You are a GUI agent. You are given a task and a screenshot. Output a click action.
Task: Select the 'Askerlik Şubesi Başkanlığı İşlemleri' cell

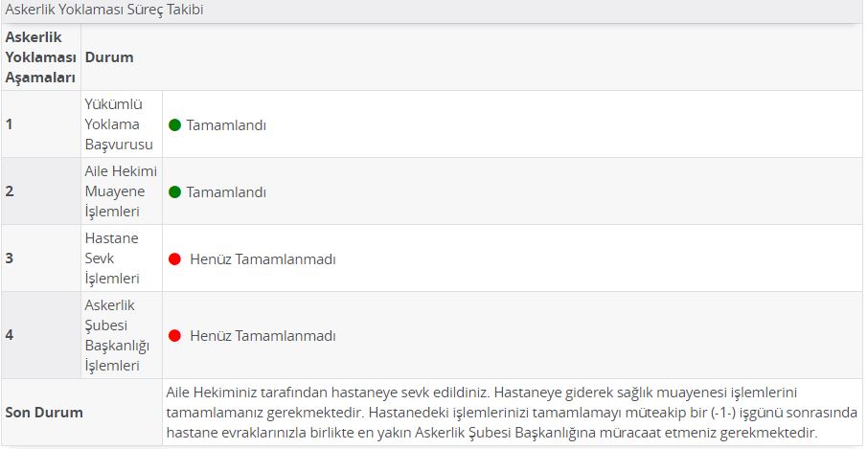(x=122, y=335)
